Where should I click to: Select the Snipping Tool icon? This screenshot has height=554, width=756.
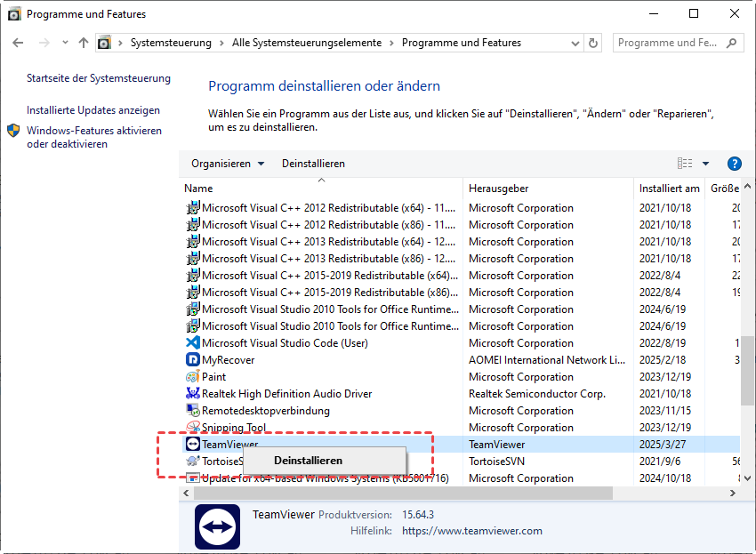(x=193, y=427)
